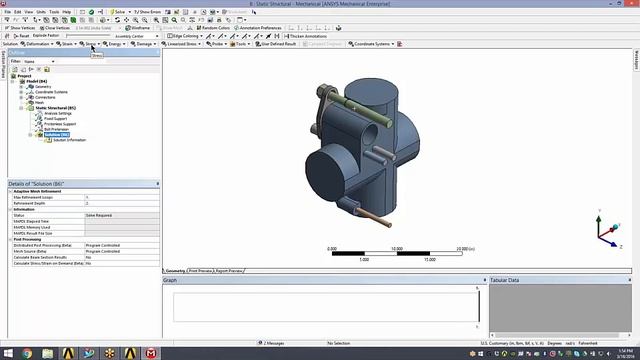This screenshot has height=360, width=640.
Task: Insert User Defined Result
Action: 276,44
